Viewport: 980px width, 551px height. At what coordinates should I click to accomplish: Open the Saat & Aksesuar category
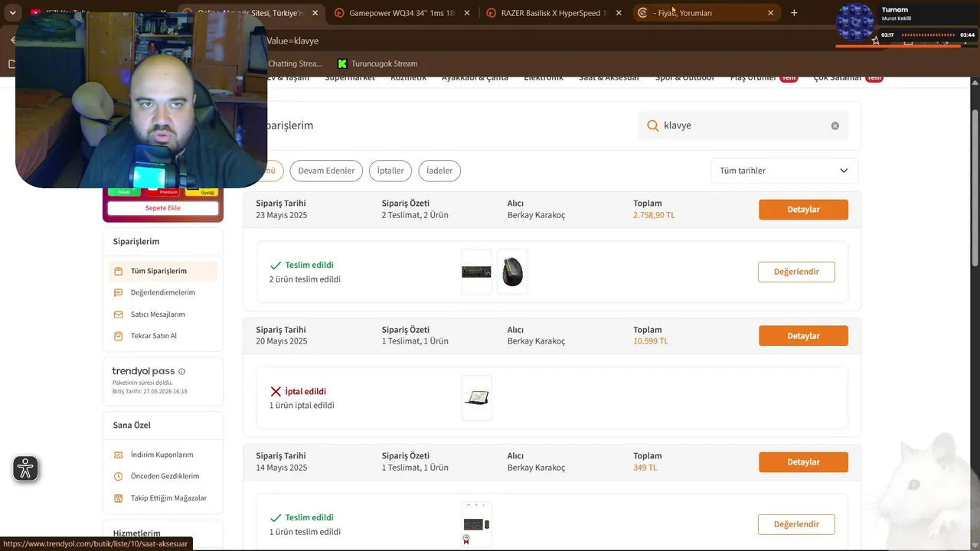tap(609, 78)
